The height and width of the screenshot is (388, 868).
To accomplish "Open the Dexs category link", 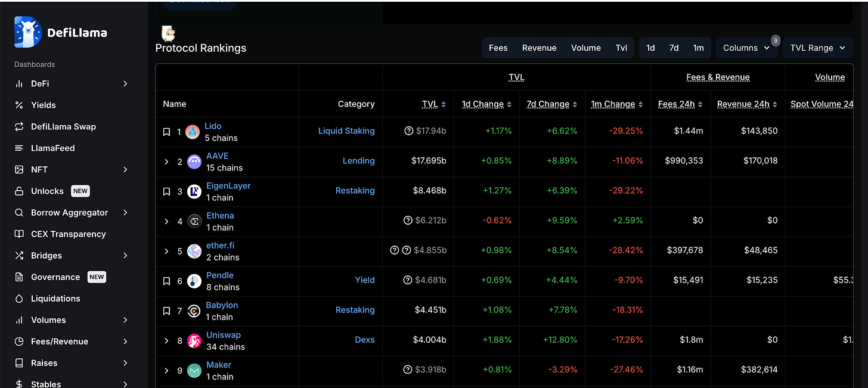I will (365, 339).
